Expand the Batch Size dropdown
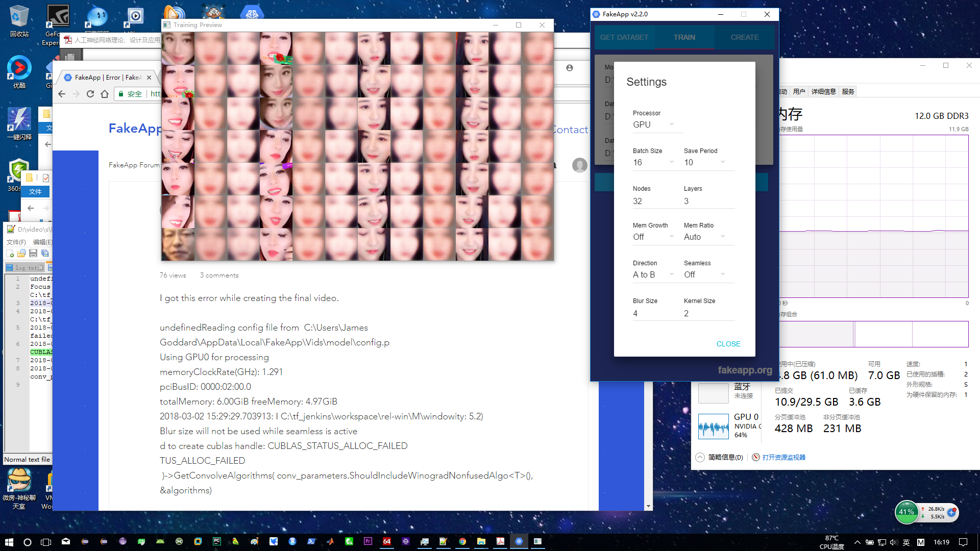This screenshot has height=551, width=980. 653,162
